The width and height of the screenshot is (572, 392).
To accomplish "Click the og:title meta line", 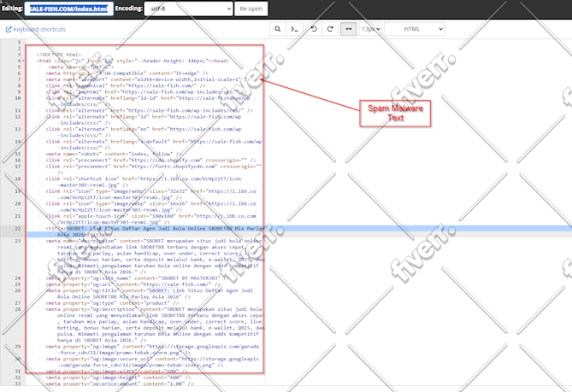I will pyautogui.click(x=150, y=294).
